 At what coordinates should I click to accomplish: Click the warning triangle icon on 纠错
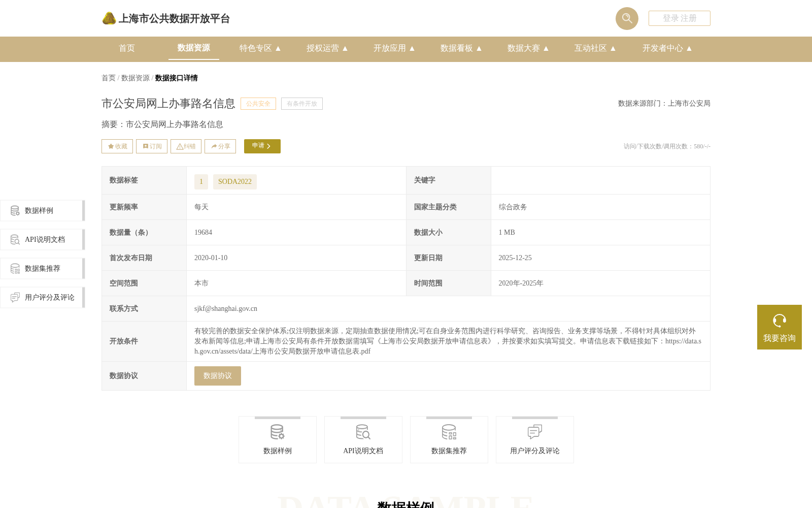click(x=180, y=146)
